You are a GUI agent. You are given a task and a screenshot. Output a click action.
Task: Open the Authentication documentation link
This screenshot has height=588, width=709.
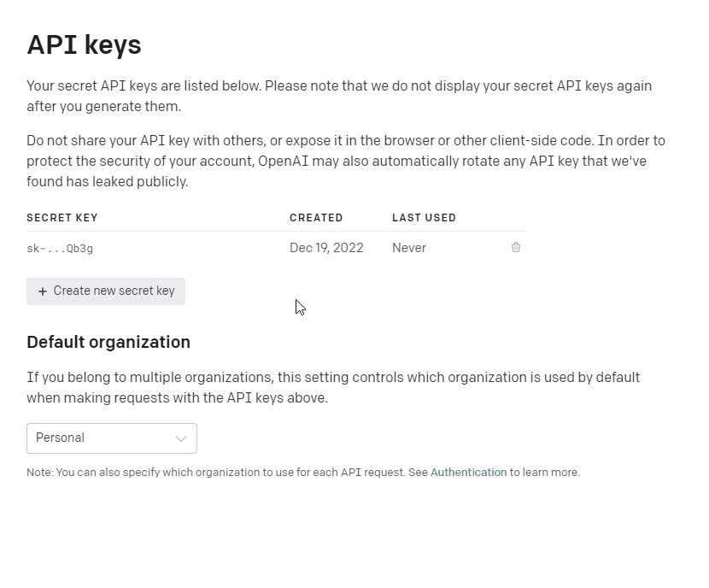(468, 472)
